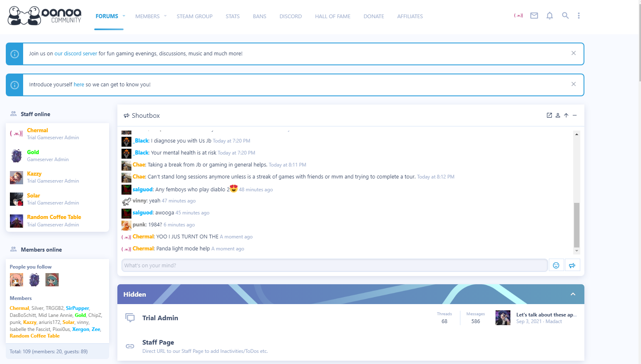Click the 'What's on your mind?' field
This screenshot has height=364, width=641.
[x=334, y=265]
